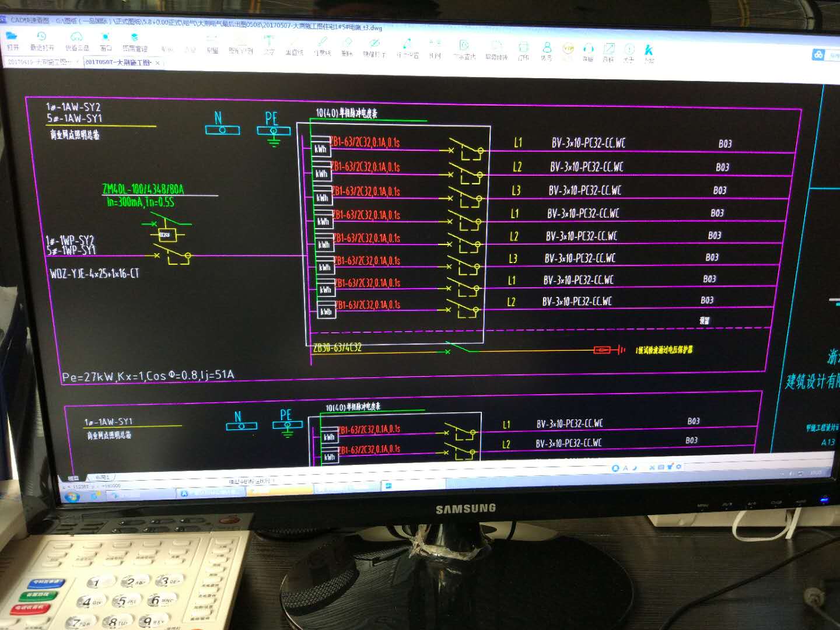Click the 1#-1WP-SY2 incoming feeder label
The height and width of the screenshot is (630, 840).
click(x=70, y=240)
